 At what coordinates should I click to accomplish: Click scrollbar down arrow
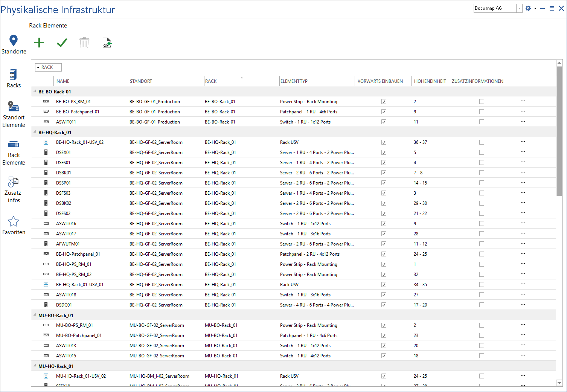click(559, 383)
